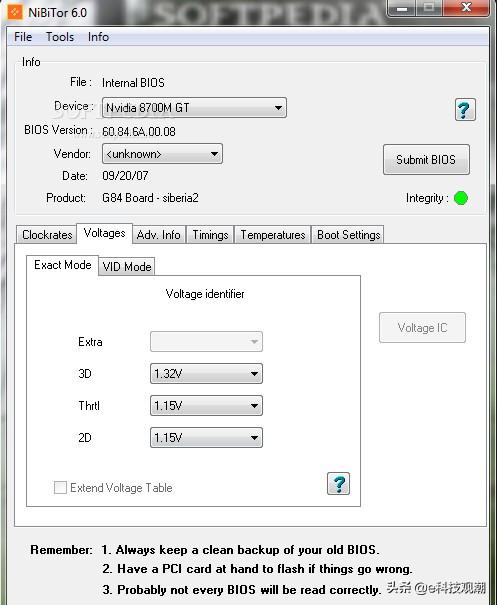Click the help question mark icon near Device
This screenshot has height=605, width=497.
click(x=465, y=110)
